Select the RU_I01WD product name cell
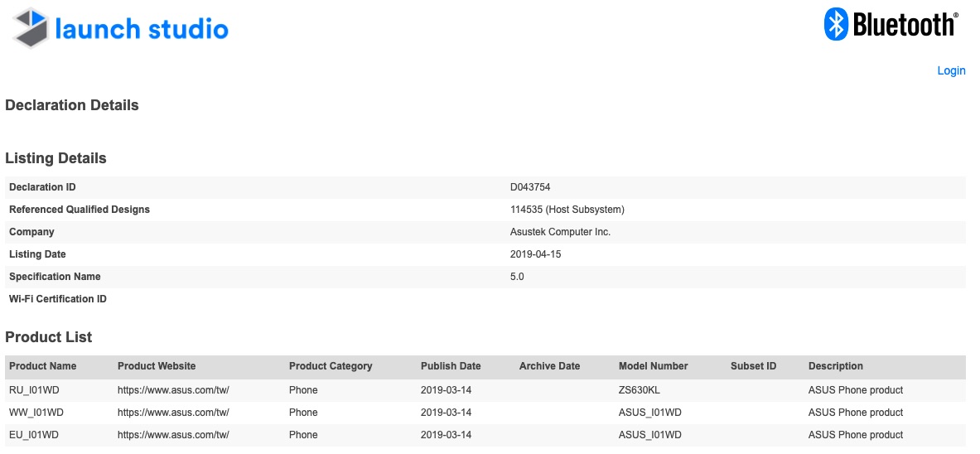 tap(36, 390)
